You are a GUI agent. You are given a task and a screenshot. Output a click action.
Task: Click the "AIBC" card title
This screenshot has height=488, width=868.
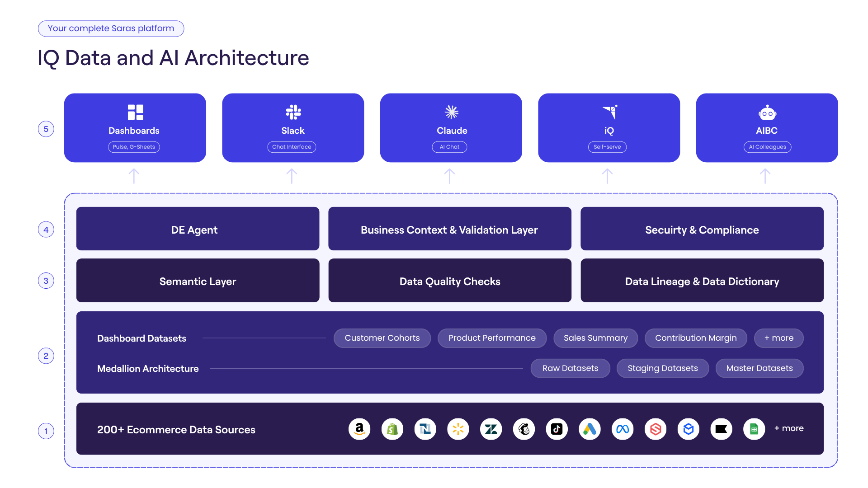click(767, 131)
